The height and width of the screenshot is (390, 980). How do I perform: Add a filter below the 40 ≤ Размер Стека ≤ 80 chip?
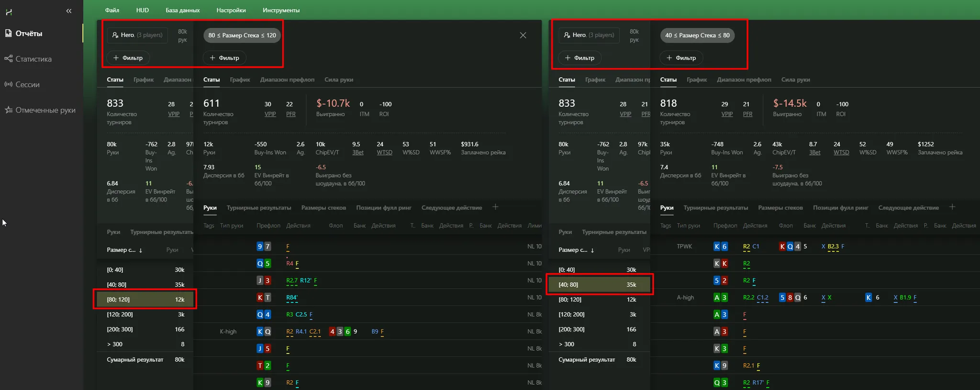pos(681,58)
